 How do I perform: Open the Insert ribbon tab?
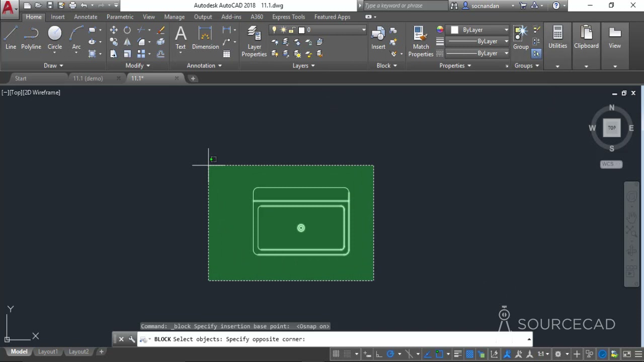[x=57, y=17]
